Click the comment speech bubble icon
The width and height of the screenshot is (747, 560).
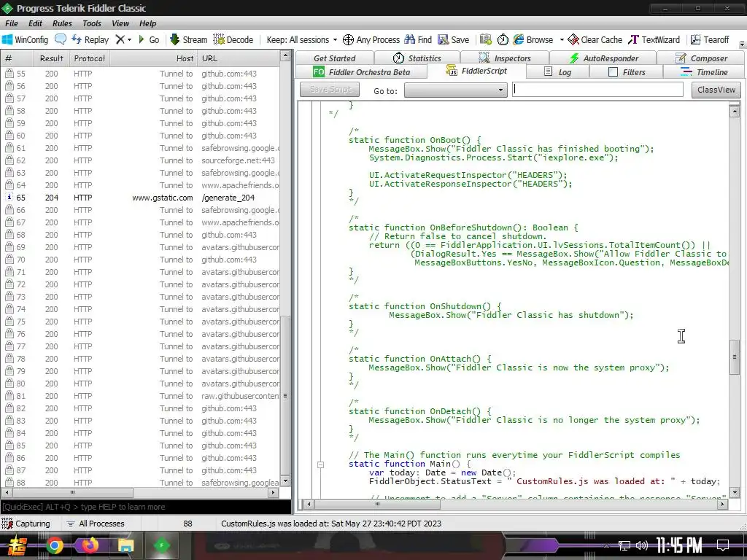point(61,39)
